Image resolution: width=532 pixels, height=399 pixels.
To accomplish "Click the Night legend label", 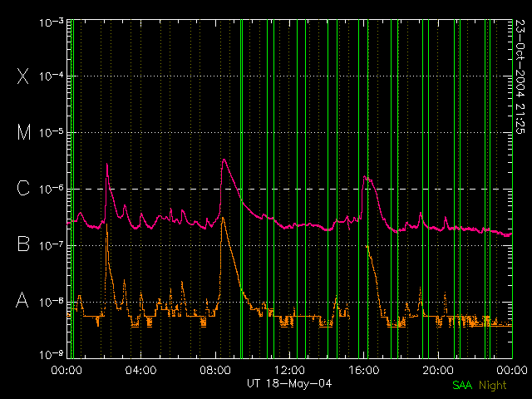I will click(493, 386).
